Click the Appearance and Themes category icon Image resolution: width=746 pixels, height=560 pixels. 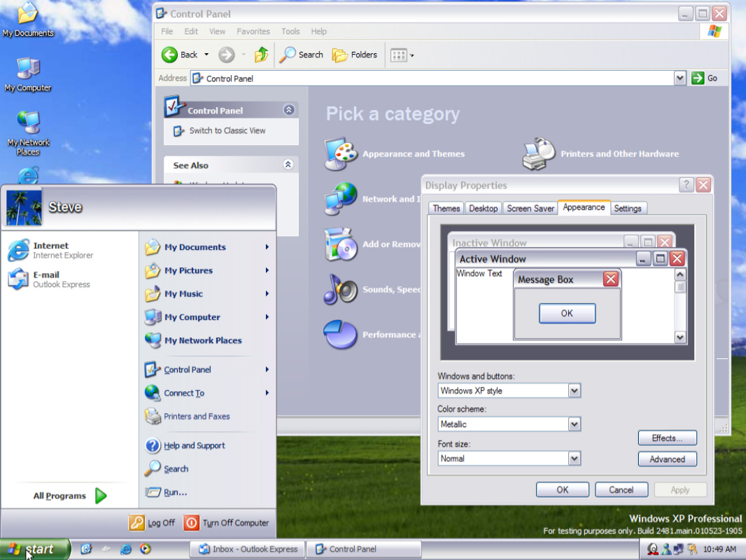(x=341, y=154)
